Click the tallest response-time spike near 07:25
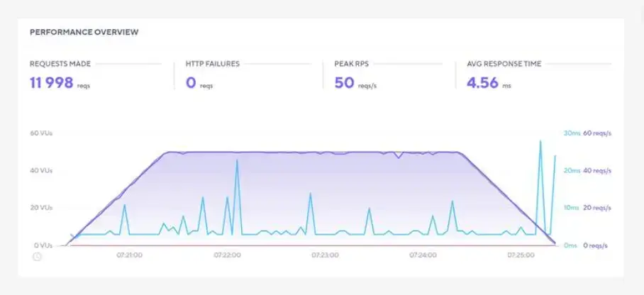 [540, 141]
